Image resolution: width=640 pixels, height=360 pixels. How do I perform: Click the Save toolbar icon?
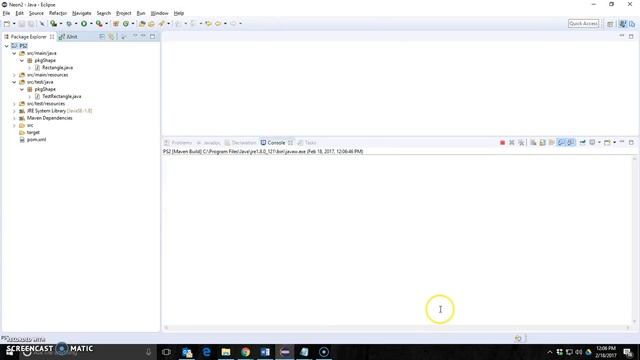pyautogui.click(x=22, y=24)
